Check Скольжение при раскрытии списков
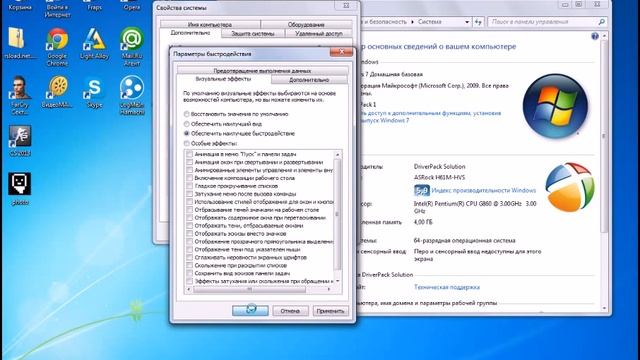Viewport: 640px width, 360px height. point(189,265)
